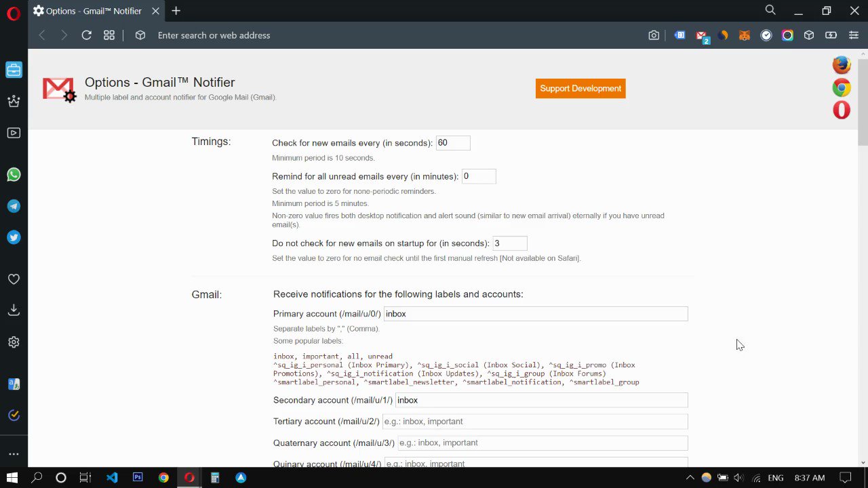
Task: Open the Player icon in the sidebar
Action: point(14,133)
